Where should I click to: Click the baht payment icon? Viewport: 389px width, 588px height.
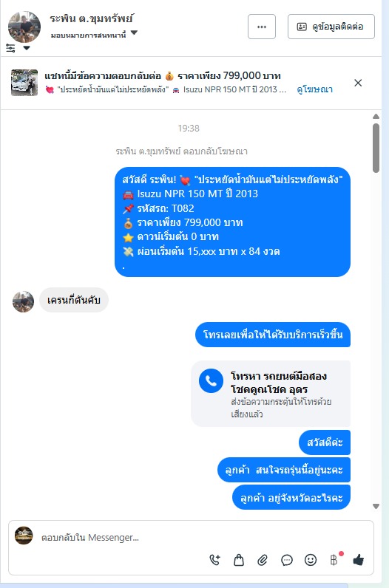click(x=334, y=560)
